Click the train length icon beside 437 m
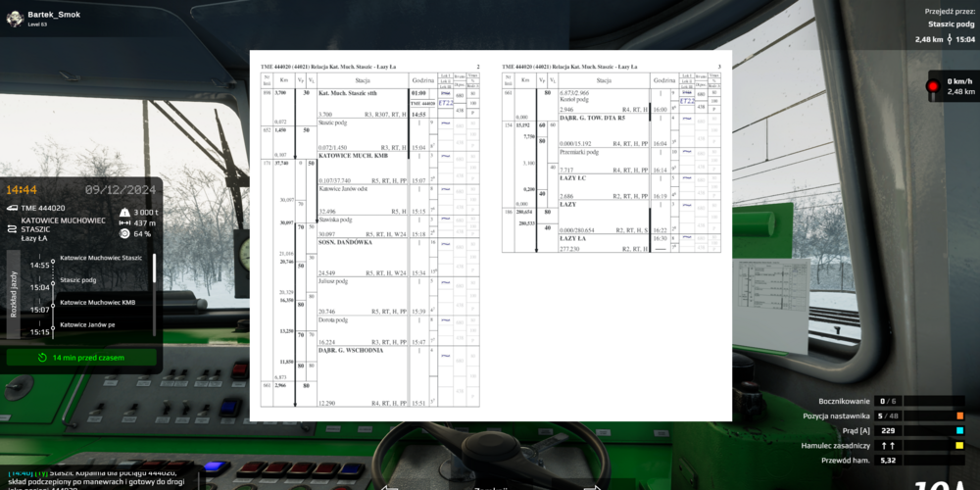 [x=124, y=222]
